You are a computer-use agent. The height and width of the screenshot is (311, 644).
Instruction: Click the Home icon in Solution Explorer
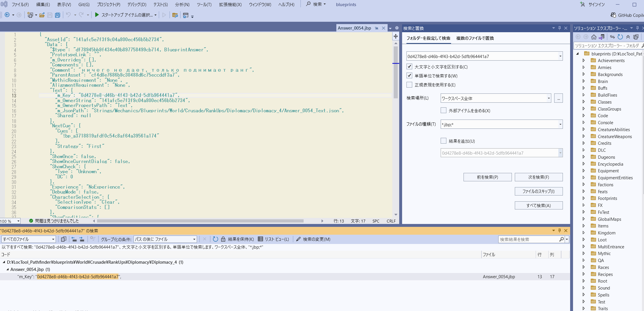click(x=594, y=37)
